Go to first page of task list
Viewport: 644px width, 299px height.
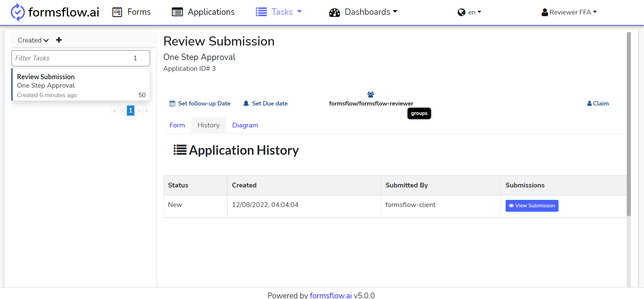114,111
